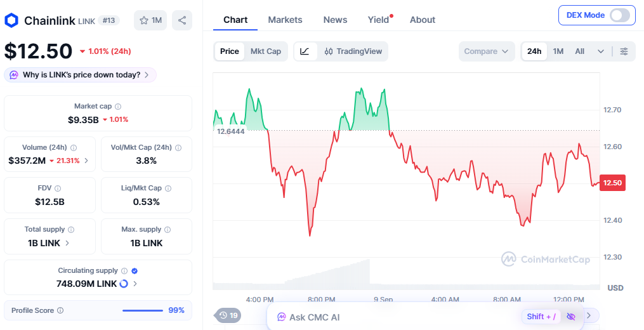Open the News tab
This screenshot has width=644, height=330.
pyautogui.click(x=335, y=20)
